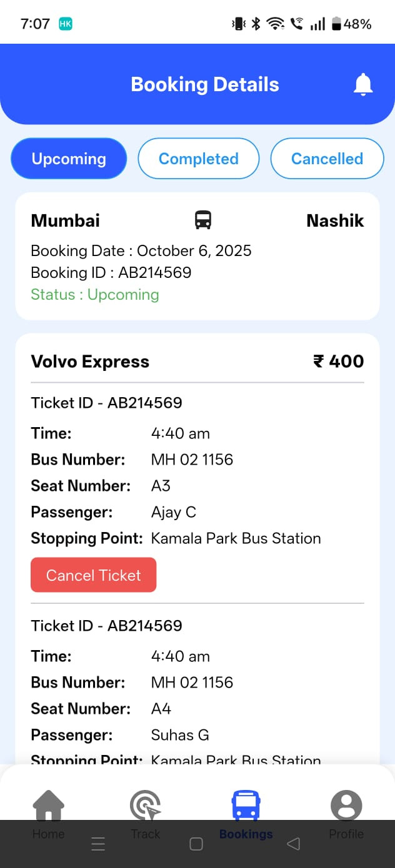Open the Android recent apps menu icon
Screen dimensions: 395x868
98,844
